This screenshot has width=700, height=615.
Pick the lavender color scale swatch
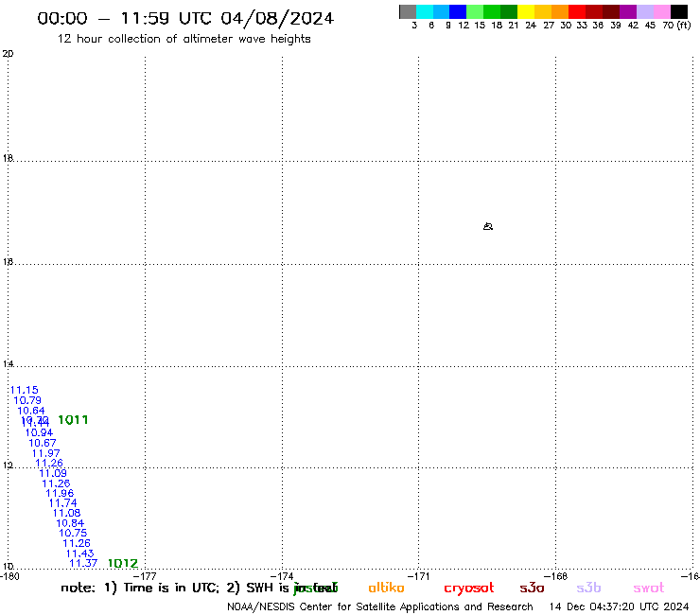click(644, 11)
